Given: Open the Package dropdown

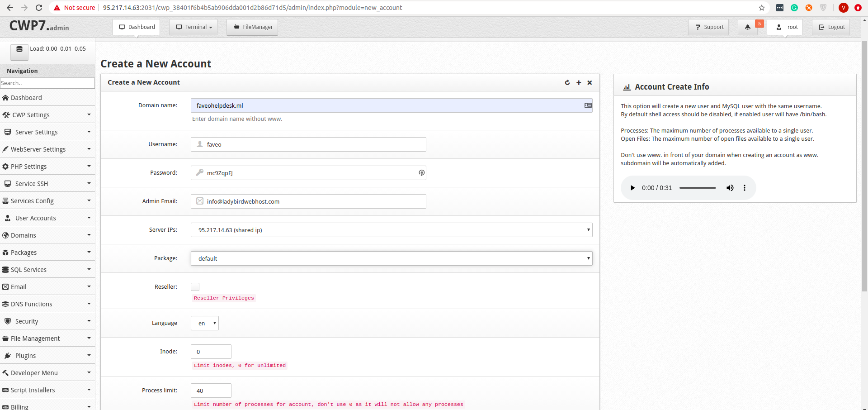Looking at the screenshot, I should coord(391,258).
